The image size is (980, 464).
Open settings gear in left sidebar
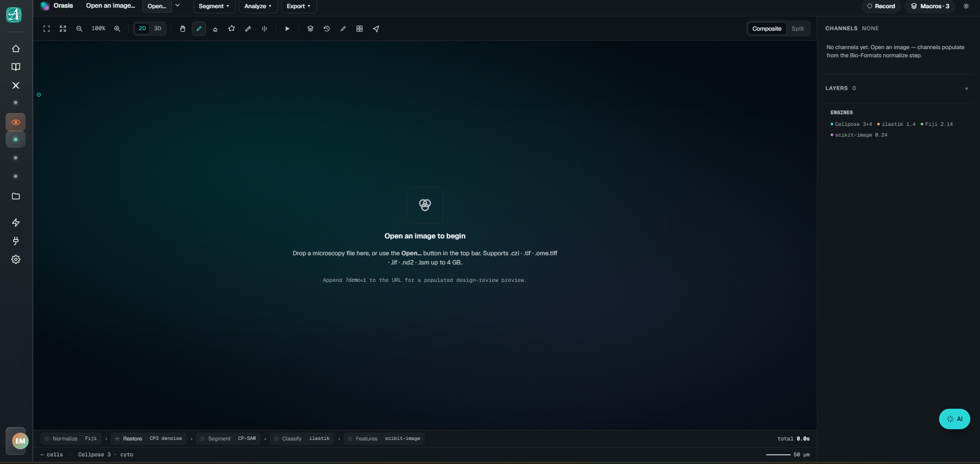pos(16,259)
